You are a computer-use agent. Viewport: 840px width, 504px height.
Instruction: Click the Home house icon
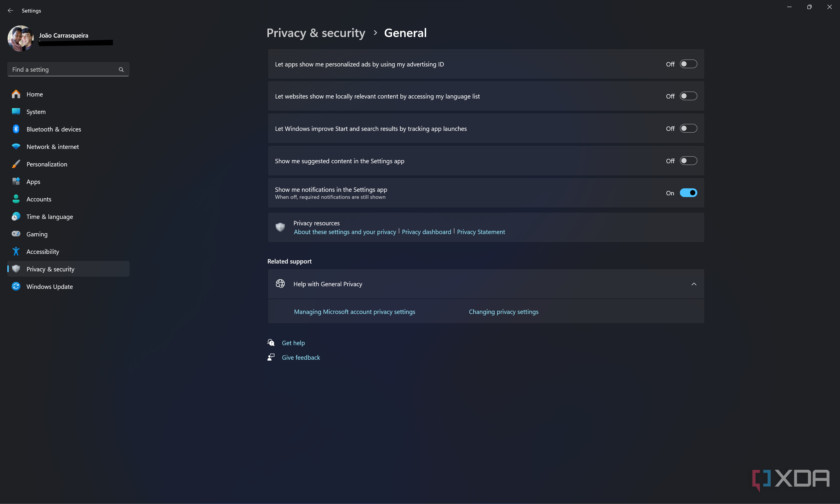(16, 94)
